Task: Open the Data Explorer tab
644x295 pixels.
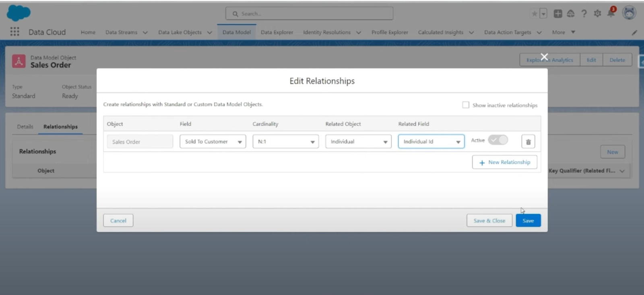Action: 277,32
